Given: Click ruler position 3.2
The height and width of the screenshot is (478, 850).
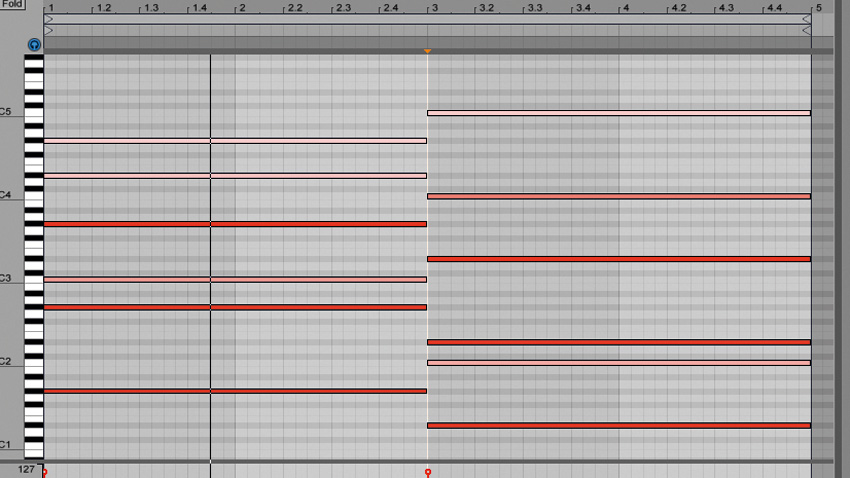Looking at the screenshot, I should click(487, 8).
